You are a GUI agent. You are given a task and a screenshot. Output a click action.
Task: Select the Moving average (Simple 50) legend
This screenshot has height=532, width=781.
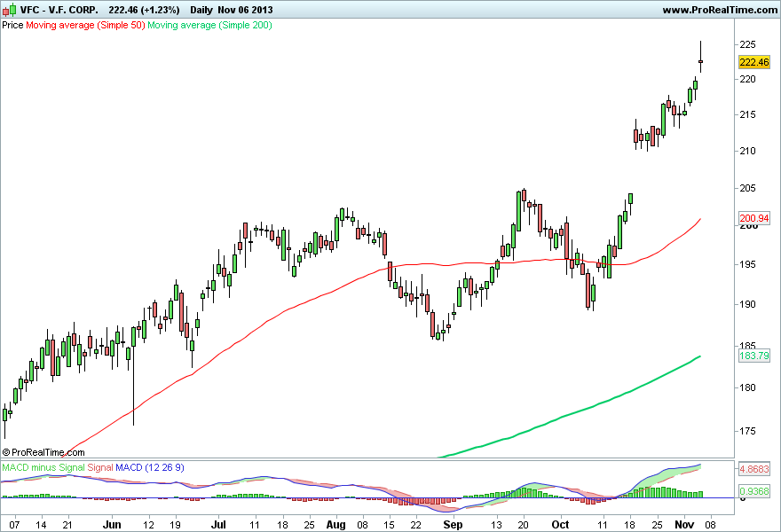pyautogui.click(x=85, y=25)
